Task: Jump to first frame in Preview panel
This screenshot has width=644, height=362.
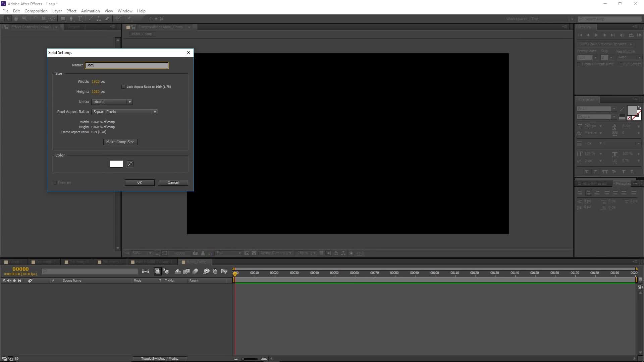Action: pos(580,35)
